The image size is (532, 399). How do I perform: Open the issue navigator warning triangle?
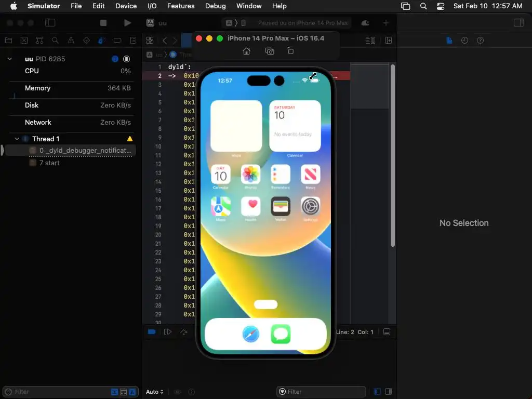pos(71,41)
